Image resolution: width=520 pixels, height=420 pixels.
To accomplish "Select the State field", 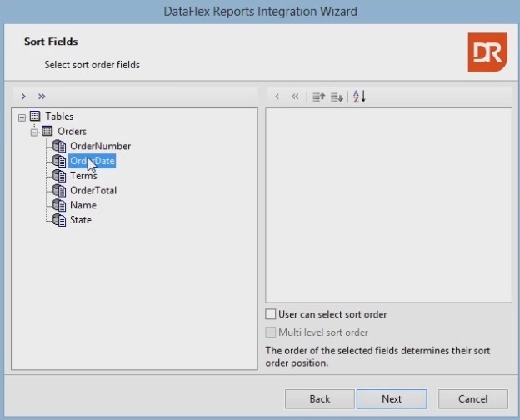I will click(x=81, y=220).
